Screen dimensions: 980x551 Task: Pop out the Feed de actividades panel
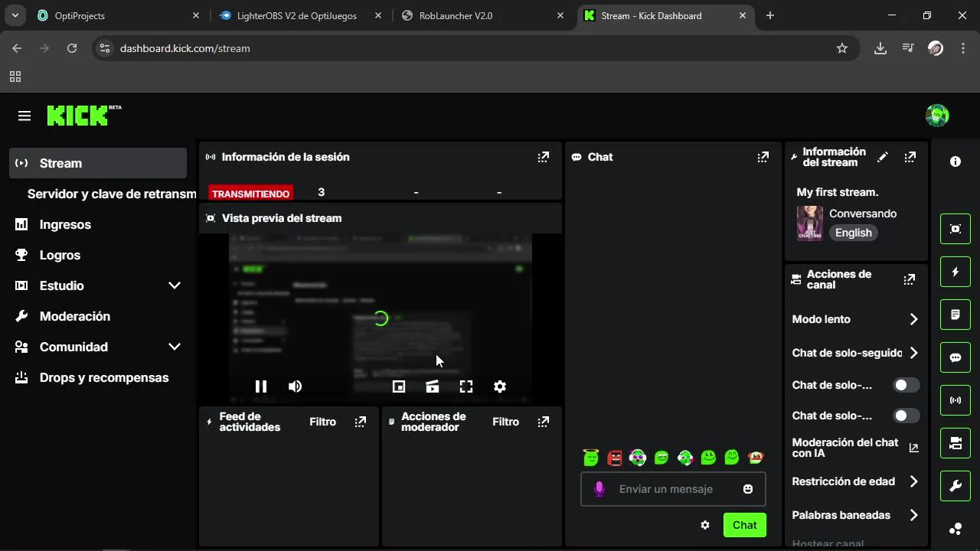click(361, 422)
